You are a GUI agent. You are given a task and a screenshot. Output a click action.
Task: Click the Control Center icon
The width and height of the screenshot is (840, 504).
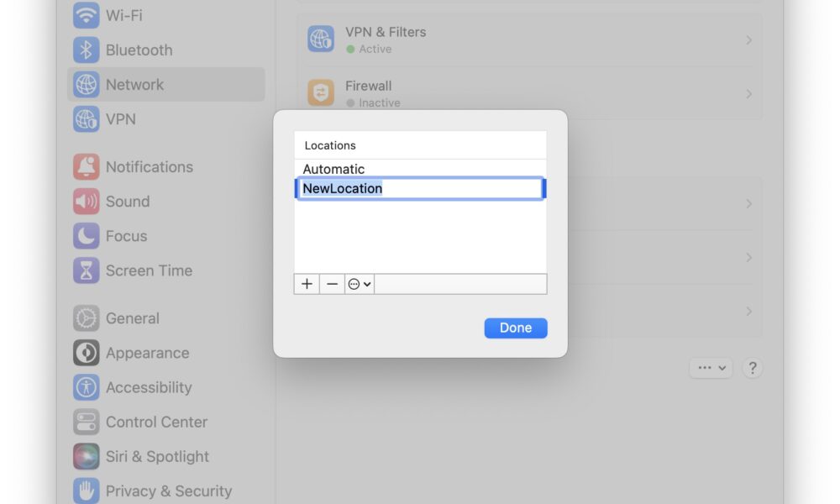[x=86, y=422]
